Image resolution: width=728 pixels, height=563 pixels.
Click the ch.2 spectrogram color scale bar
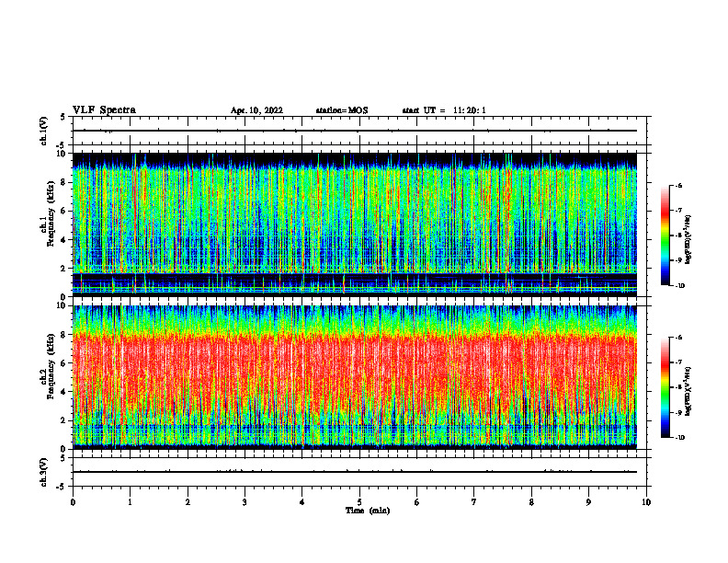click(x=665, y=387)
